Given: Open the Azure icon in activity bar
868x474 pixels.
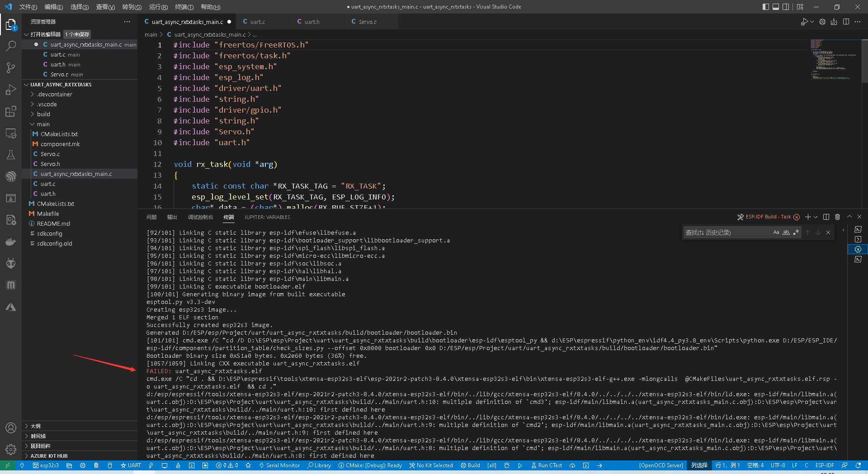Looking at the screenshot, I should tap(11, 307).
